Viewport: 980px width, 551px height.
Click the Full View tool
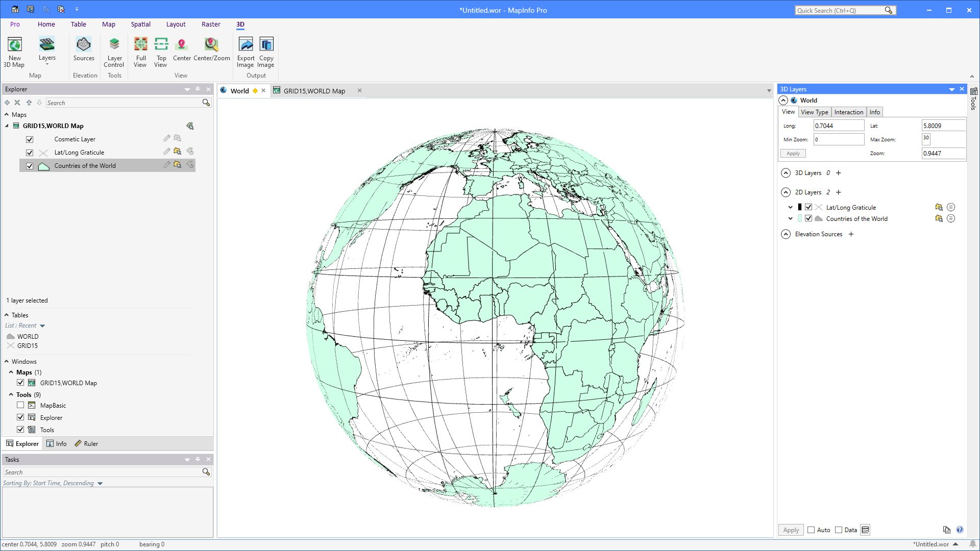pos(140,51)
